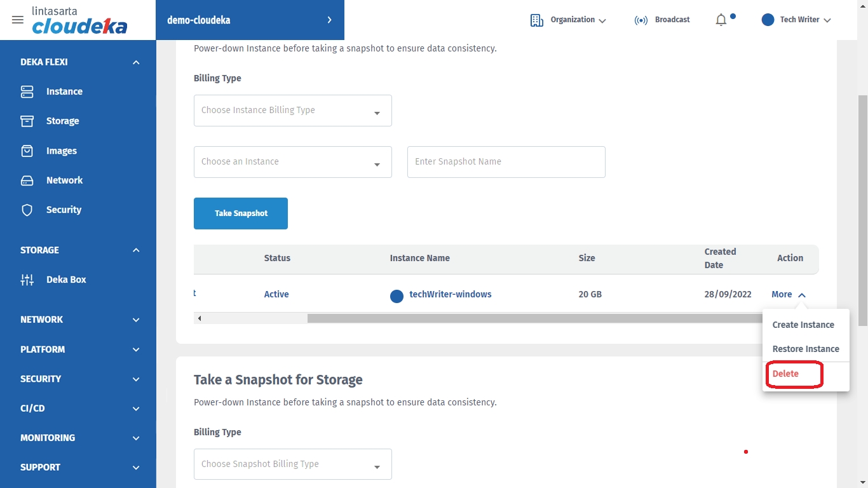Open Choose Instance Billing Type dropdown
868x488 pixels.
click(292, 111)
